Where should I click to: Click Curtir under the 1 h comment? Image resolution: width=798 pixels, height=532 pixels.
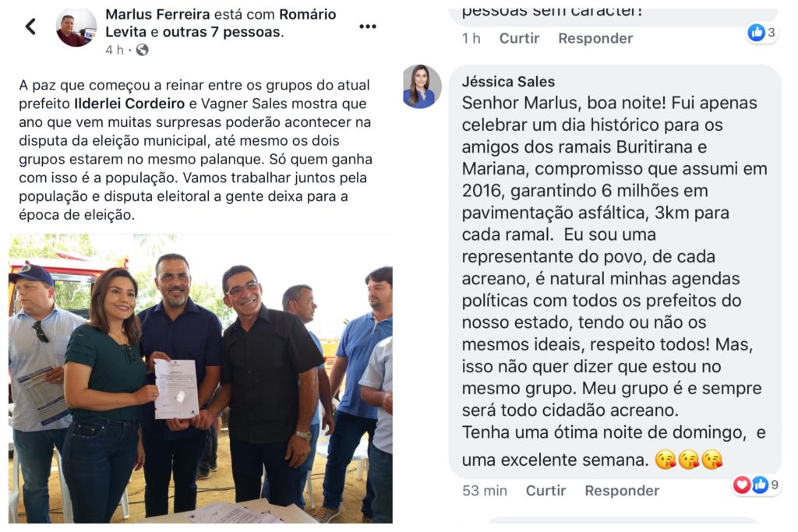(x=519, y=38)
